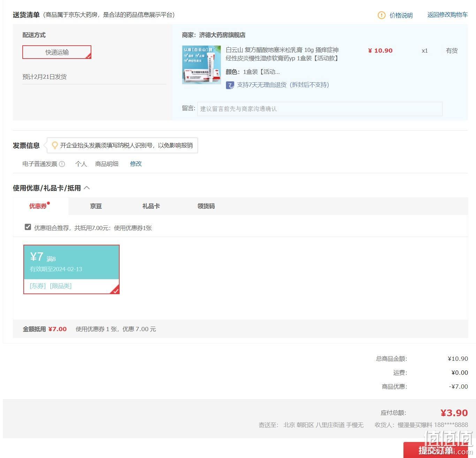Screen dimensions: 476x458
Task: Focus the 留言 message input field
Action: pyautogui.click(x=320, y=109)
